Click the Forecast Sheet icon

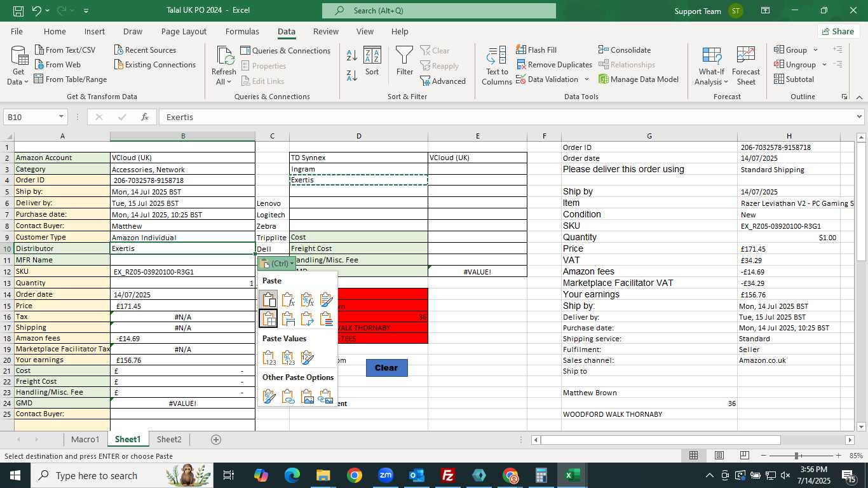(x=746, y=65)
